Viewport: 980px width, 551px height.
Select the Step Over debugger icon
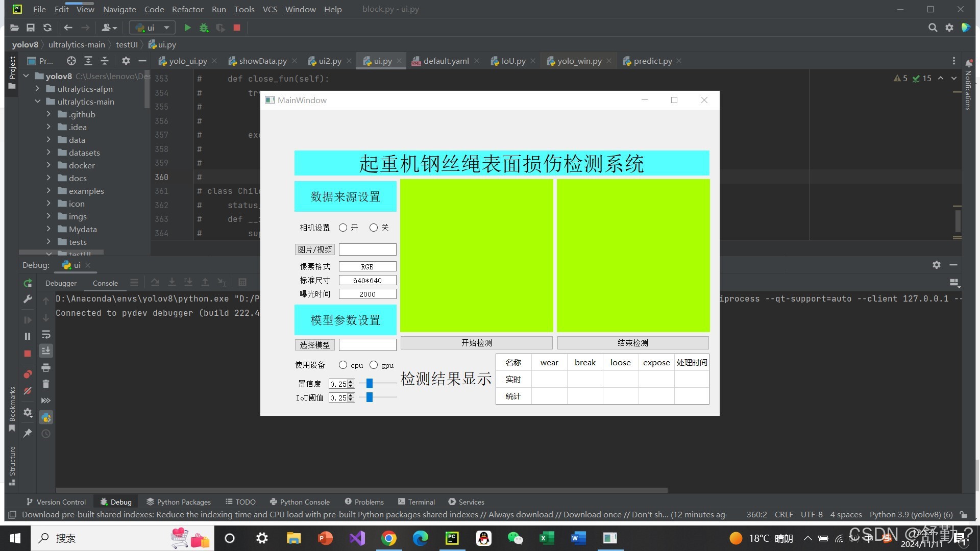(x=155, y=282)
